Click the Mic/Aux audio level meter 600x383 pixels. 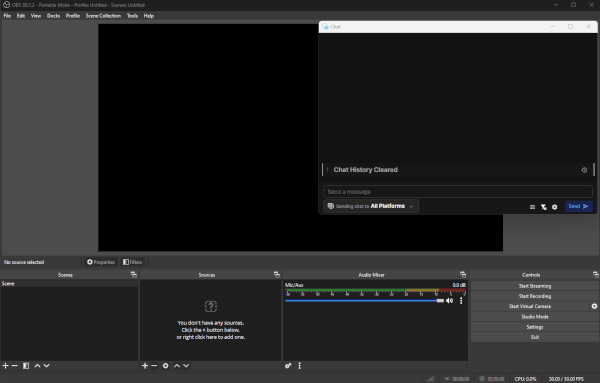[375, 290]
